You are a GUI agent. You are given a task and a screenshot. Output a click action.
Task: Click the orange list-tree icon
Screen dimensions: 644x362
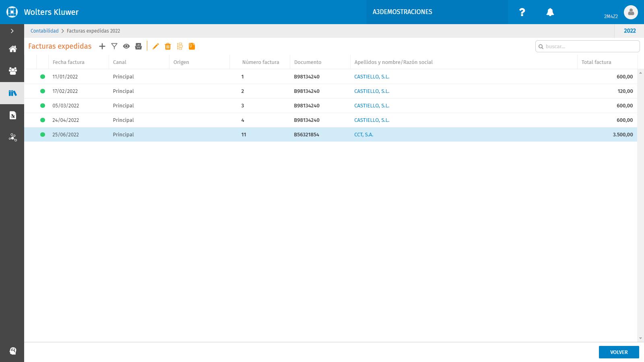point(180,46)
